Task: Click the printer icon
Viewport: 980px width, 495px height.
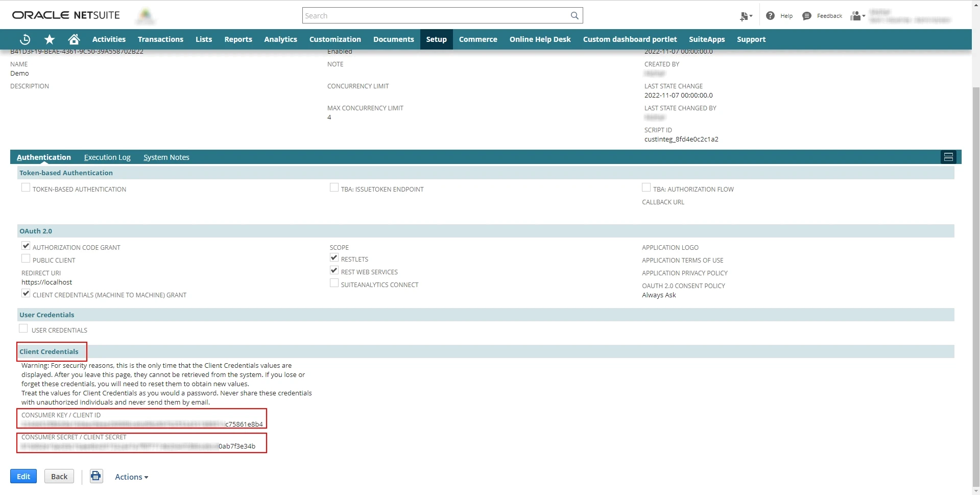Action: click(96, 476)
